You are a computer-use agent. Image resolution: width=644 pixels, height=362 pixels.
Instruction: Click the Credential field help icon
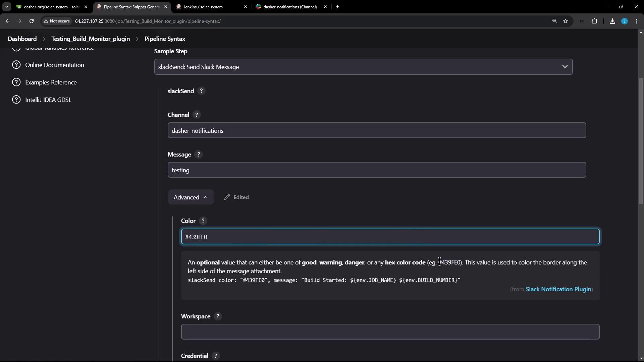216,356
